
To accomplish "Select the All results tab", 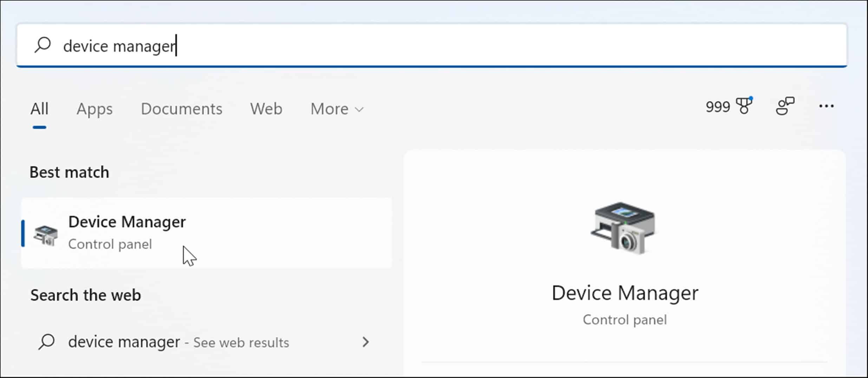I will [x=39, y=109].
